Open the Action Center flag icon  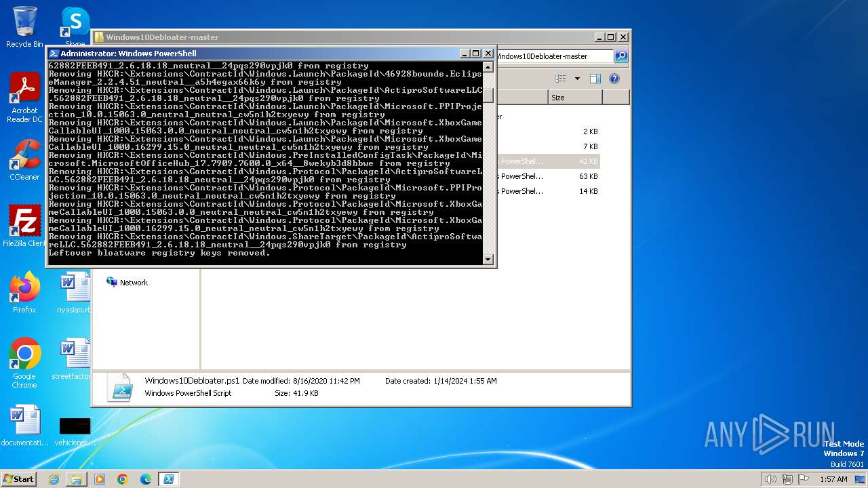pos(804,479)
